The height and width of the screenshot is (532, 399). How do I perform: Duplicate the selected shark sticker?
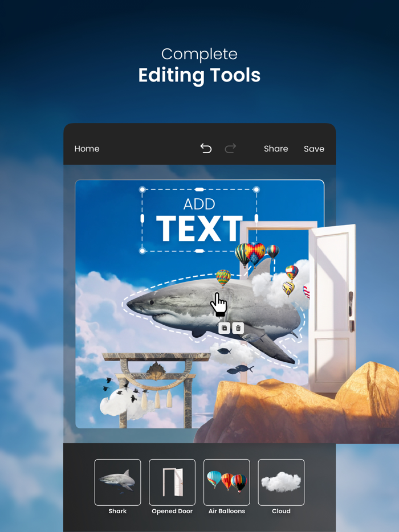pyautogui.click(x=224, y=328)
